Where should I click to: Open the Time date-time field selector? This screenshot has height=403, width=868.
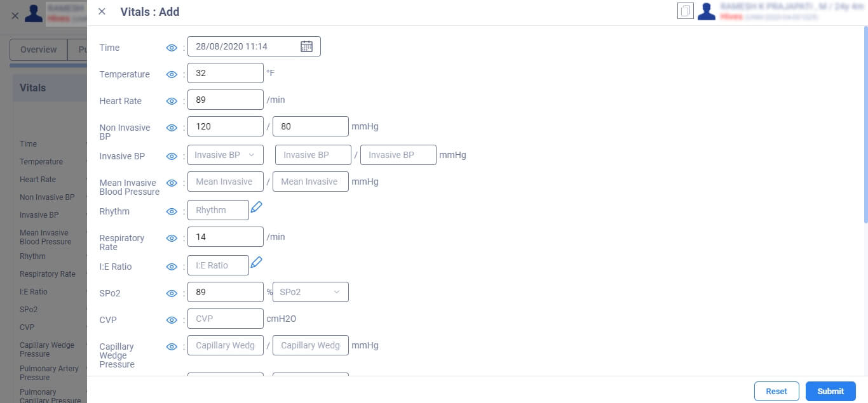tap(254, 46)
